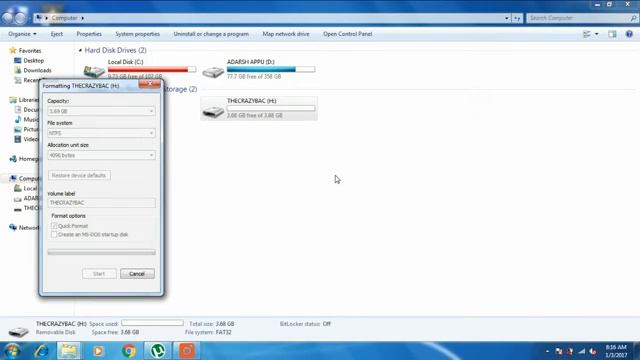Click the Pictures library icon in sidebar

coord(18,129)
